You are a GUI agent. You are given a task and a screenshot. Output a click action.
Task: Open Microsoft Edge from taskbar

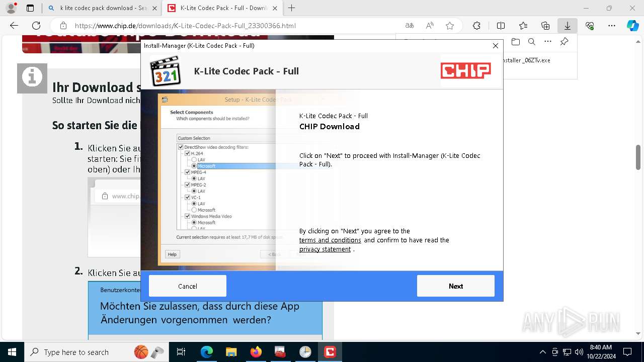[207, 352]
